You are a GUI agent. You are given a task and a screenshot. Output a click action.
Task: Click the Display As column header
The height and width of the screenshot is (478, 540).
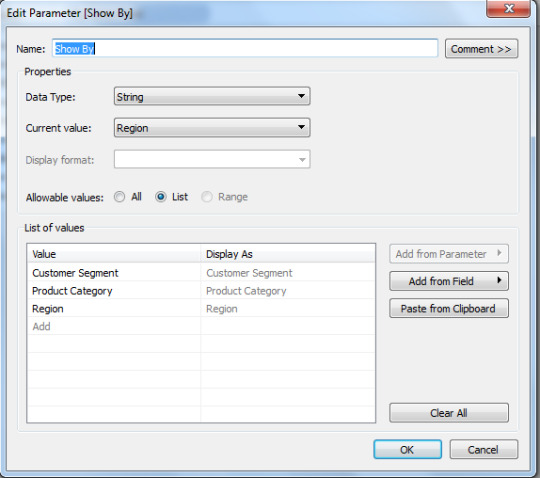point(288,254)
